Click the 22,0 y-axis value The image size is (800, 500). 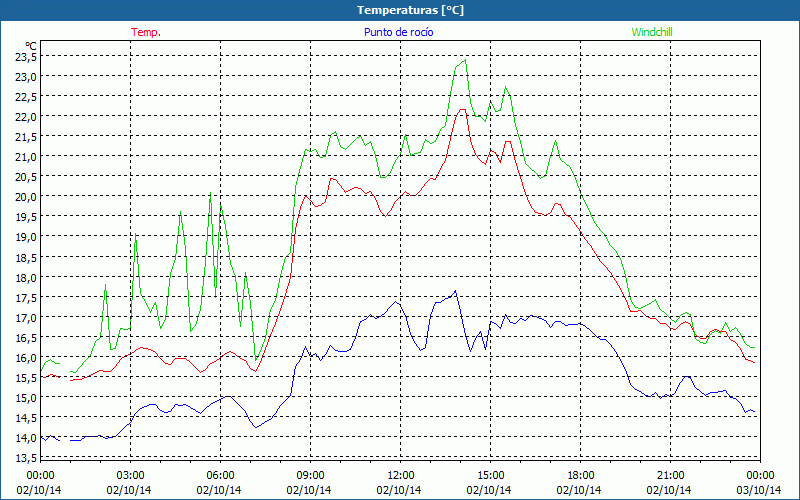point(26,117)
